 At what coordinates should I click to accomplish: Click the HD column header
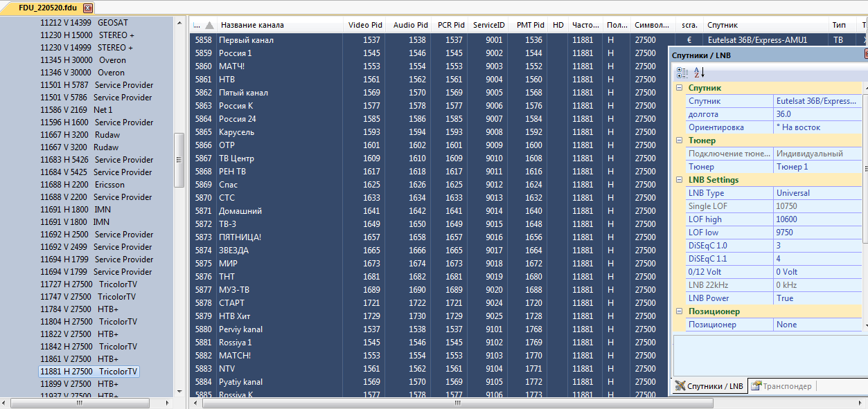(558, 25)
